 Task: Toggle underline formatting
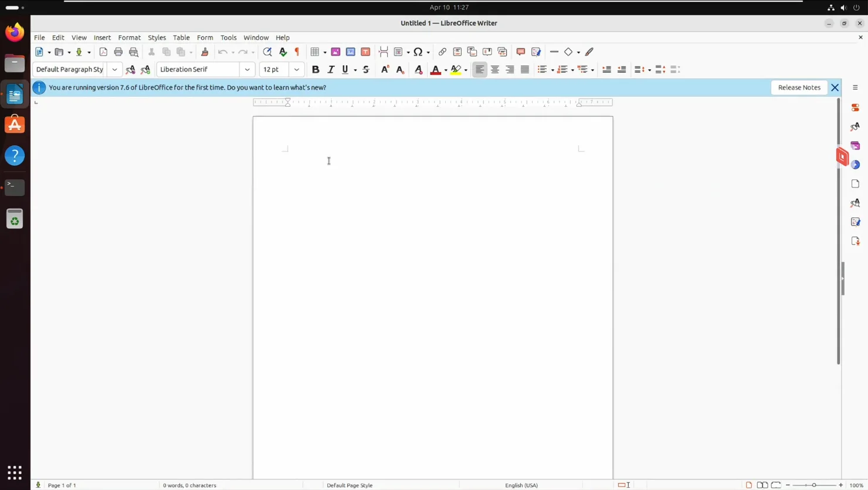[345, 70]
